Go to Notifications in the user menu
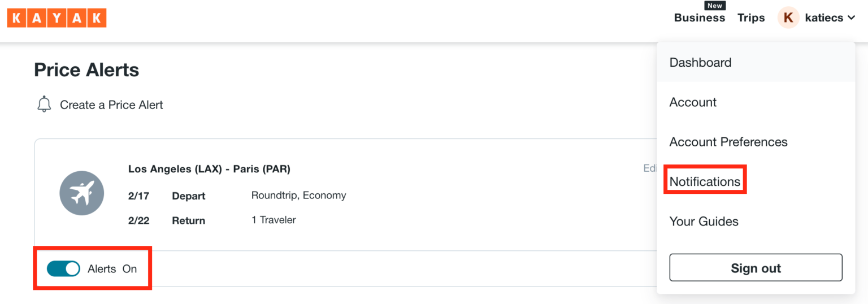This screenshot has height=304, width=868. pyautogui.click(x=705, y=181)
